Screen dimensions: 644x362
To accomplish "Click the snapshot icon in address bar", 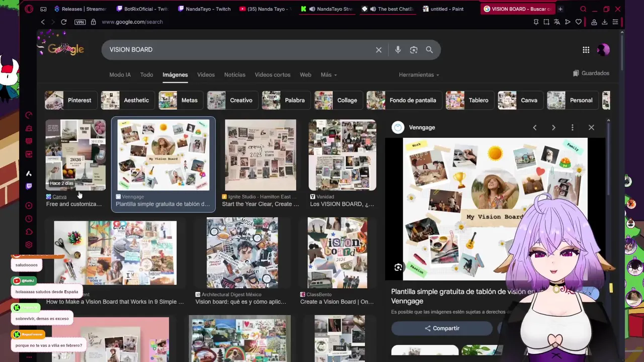I will (546, 22).
